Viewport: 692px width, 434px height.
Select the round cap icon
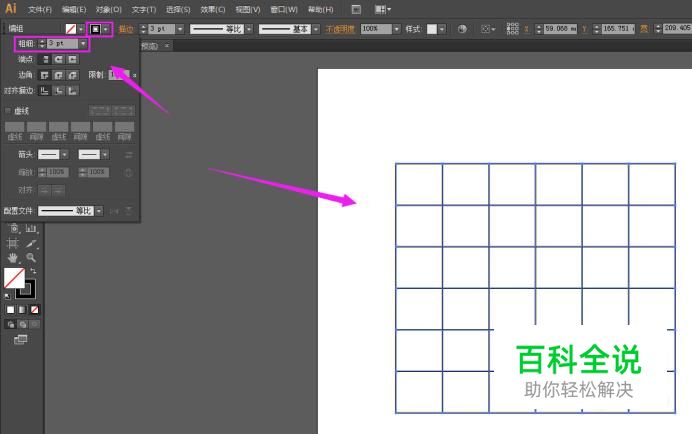point(58,59)
